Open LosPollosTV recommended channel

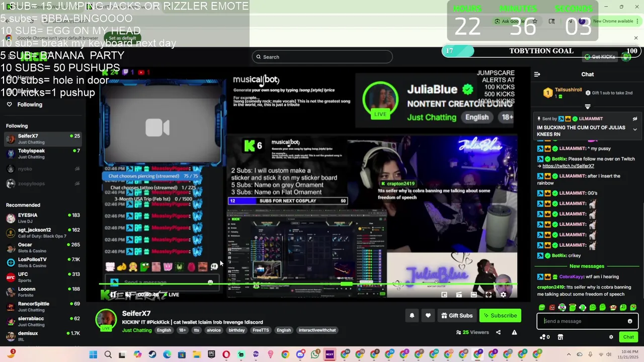pos(42,262)
